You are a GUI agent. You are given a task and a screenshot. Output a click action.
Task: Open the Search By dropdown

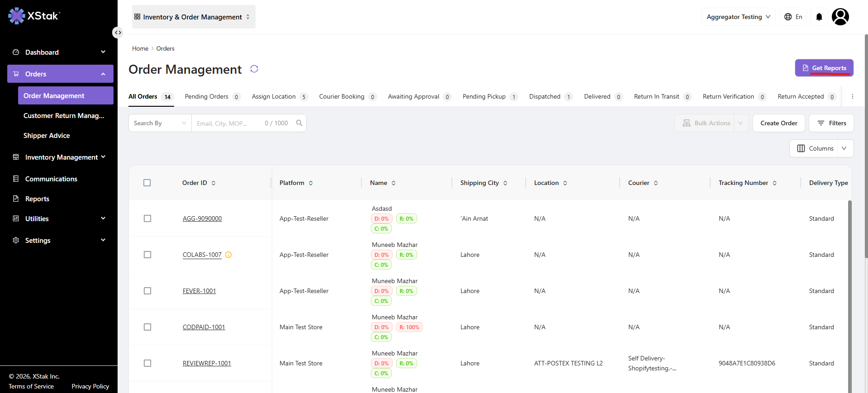pos(160,123)
